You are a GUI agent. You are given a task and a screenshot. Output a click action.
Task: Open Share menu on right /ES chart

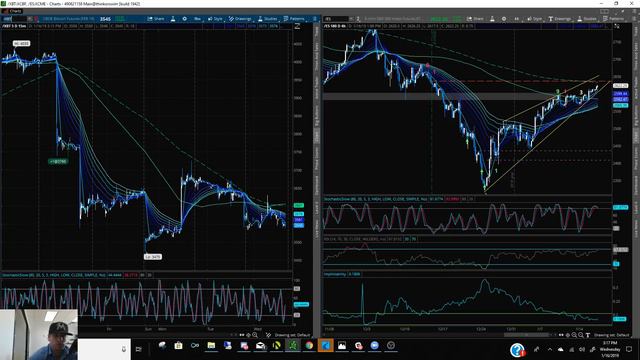[x=475, y=19]
